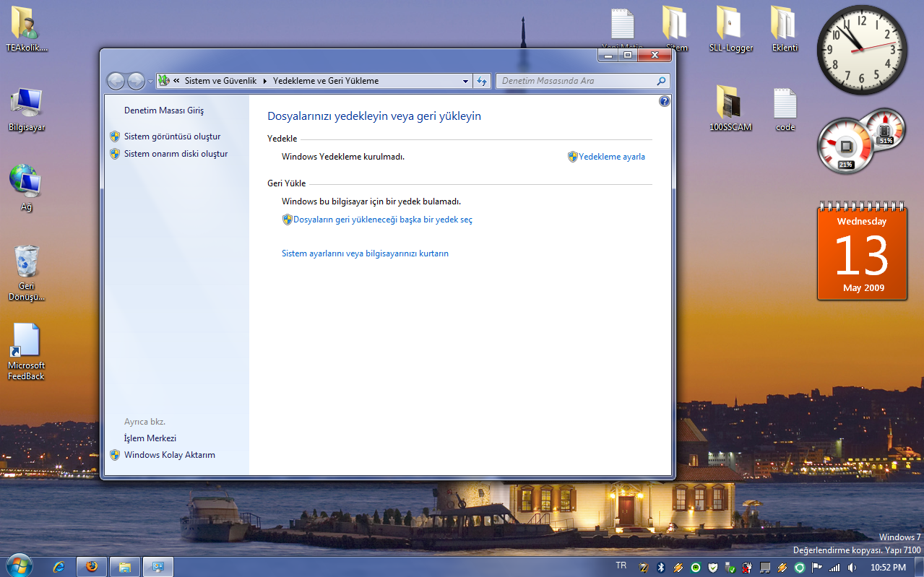Viewport: 924px width, 577px height.
Task: Click the Show desktop button
Action: (918, 567)
